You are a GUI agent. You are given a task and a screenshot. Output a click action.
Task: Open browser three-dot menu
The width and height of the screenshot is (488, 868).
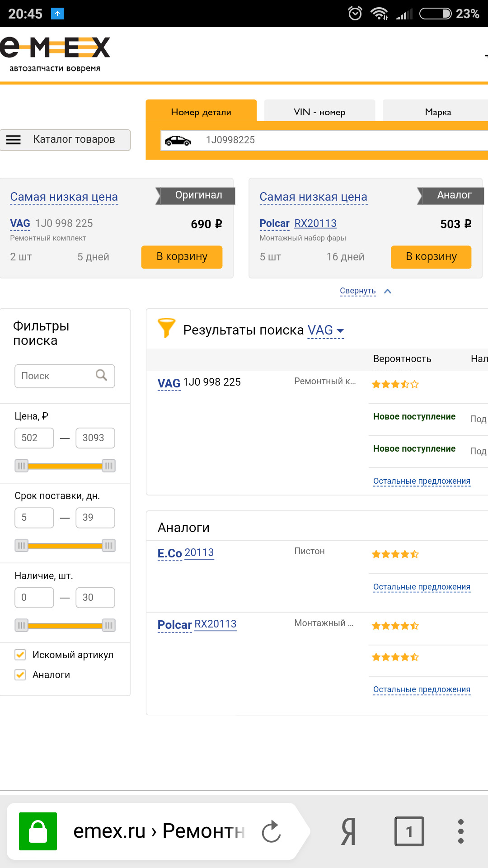(460, 831)
